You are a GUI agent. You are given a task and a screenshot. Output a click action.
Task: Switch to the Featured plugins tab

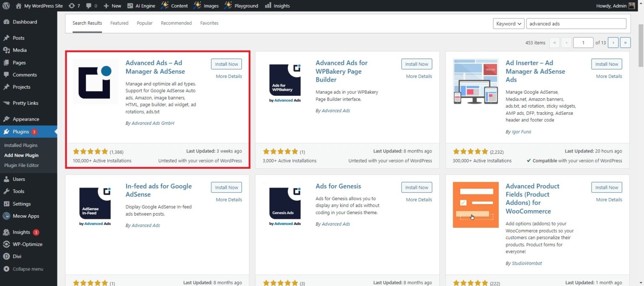[119, 23]
